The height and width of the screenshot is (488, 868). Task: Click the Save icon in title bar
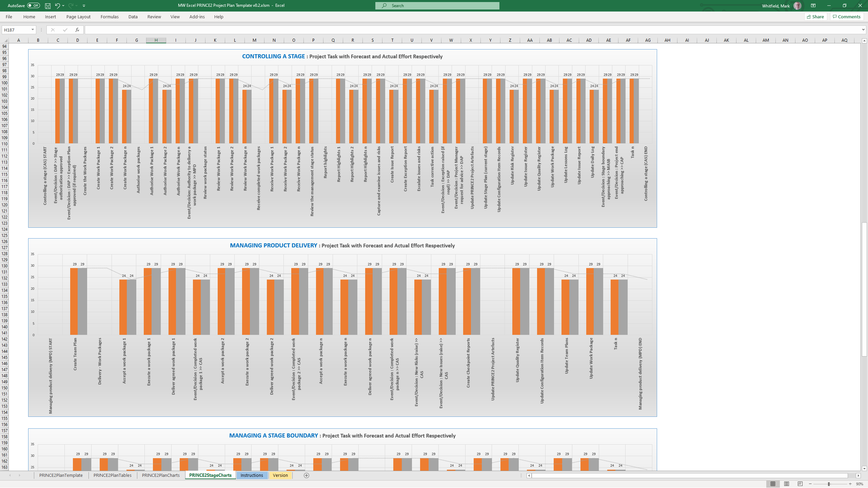click(x=48, y=6)
